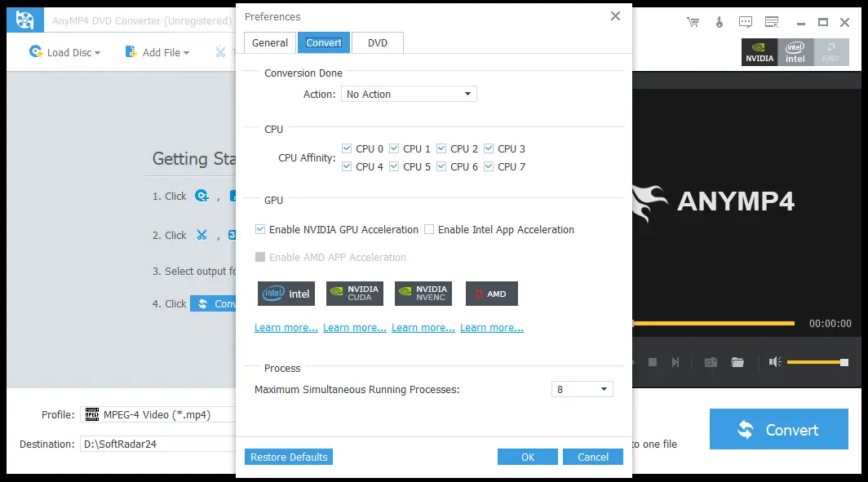The image size is (868, 482).
Task: Toggle CPU 5 affinity checkbox
Action: 394,166
